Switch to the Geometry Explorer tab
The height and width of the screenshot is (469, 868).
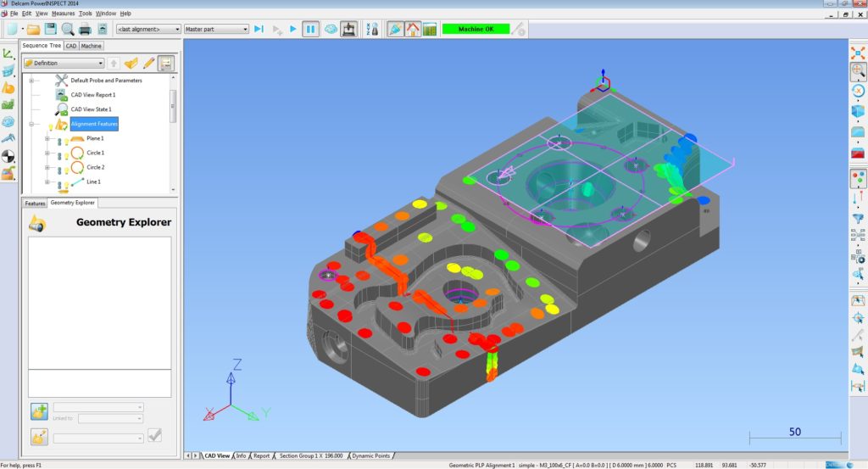(x=73, y=203)
